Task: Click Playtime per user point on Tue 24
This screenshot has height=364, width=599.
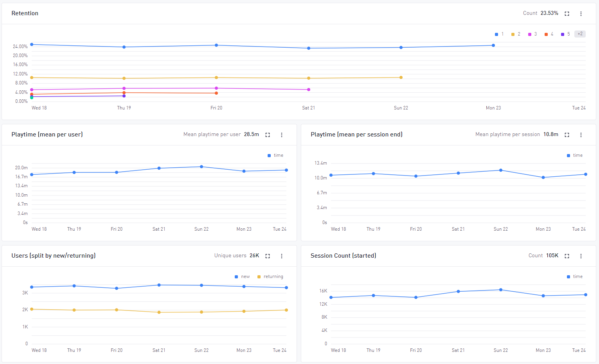Action: pos(286,170)
